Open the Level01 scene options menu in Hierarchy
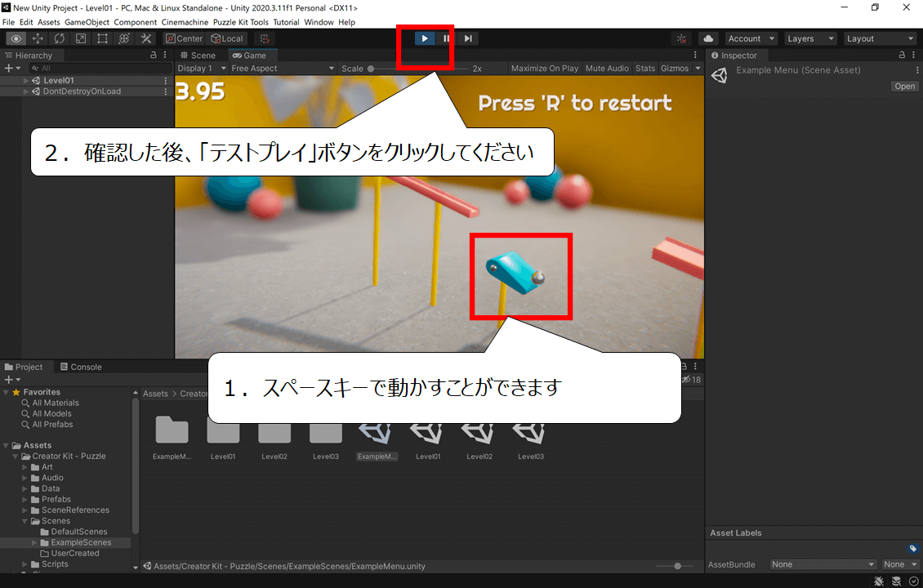The image size is (923, 588). (x=166, y=81)
